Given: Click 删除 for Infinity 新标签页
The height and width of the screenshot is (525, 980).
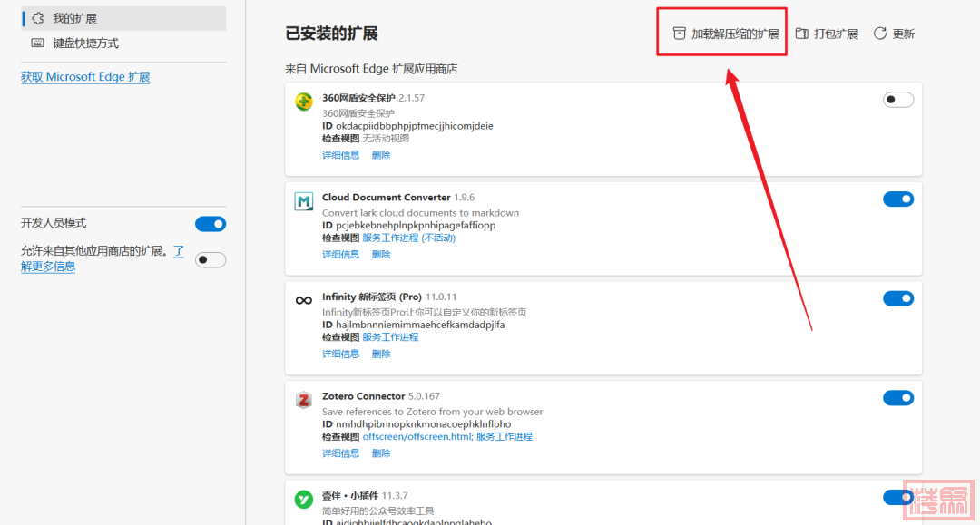Looking at the screenshot, I should (x=380, y=354).
